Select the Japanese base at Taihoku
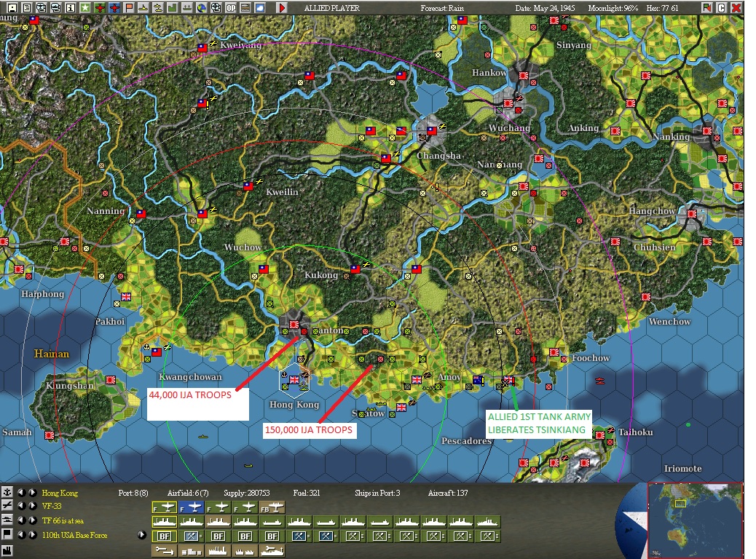This screenshot has width=756, height=559. tap(600, 435)
